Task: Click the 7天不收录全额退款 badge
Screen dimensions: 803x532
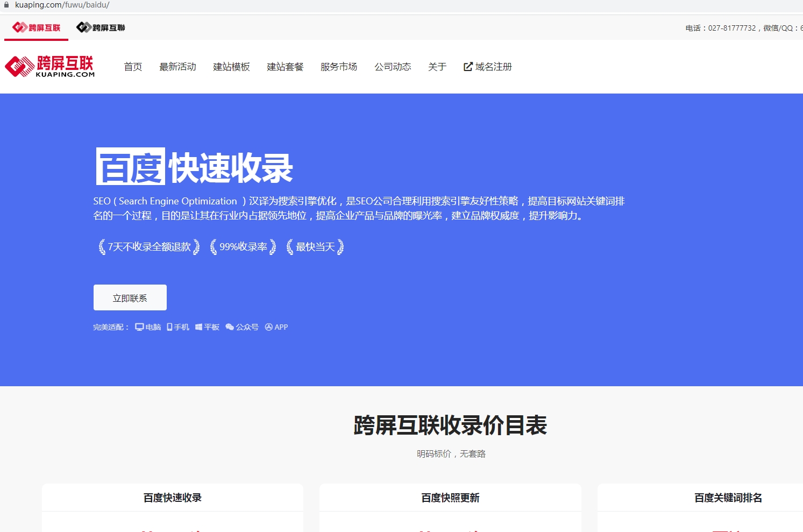Action: 150,247
